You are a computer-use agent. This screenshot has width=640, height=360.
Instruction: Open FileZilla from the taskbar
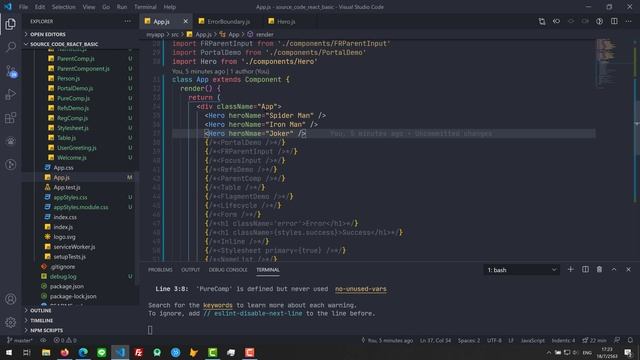139,352
